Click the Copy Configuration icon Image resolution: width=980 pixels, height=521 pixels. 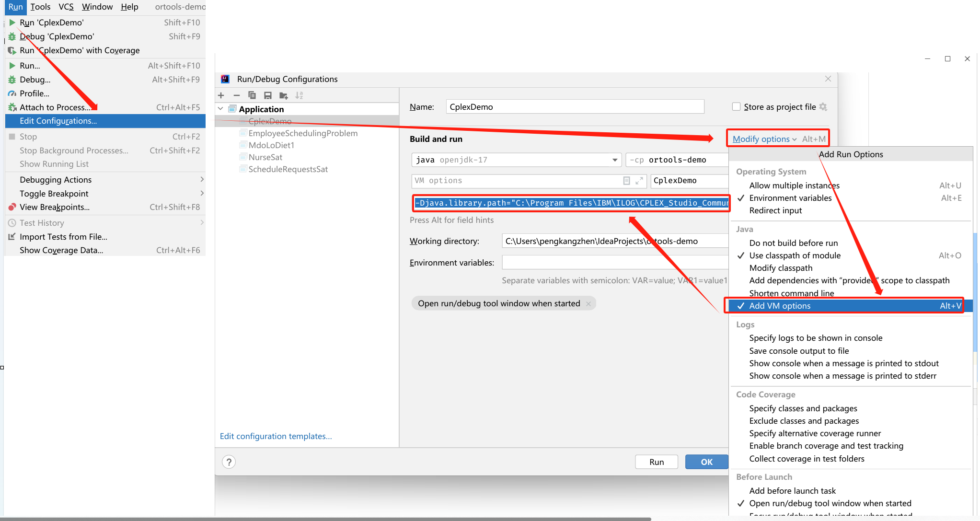pyautogui.click(x=252, y=95)
